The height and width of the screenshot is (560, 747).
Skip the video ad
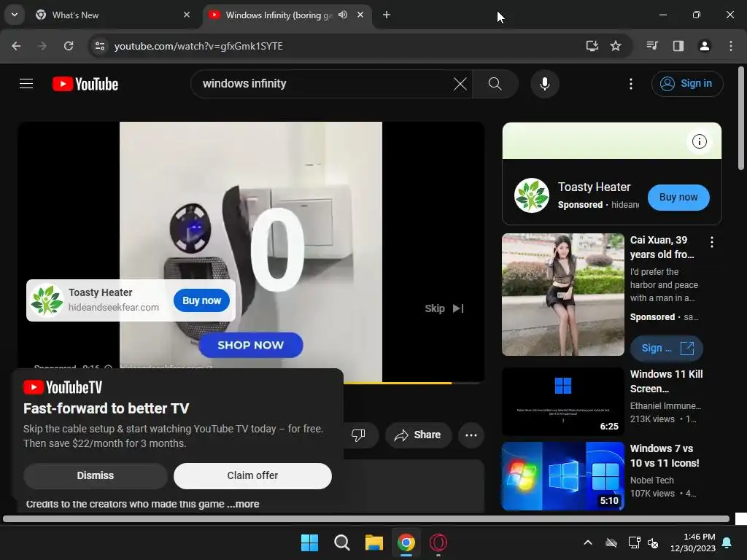coord(444,308)
